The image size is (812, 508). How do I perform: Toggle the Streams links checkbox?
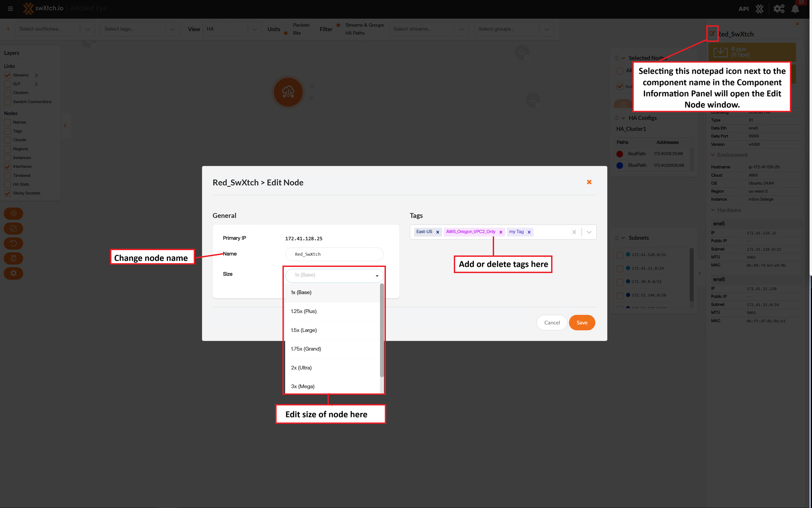(7, 75)
